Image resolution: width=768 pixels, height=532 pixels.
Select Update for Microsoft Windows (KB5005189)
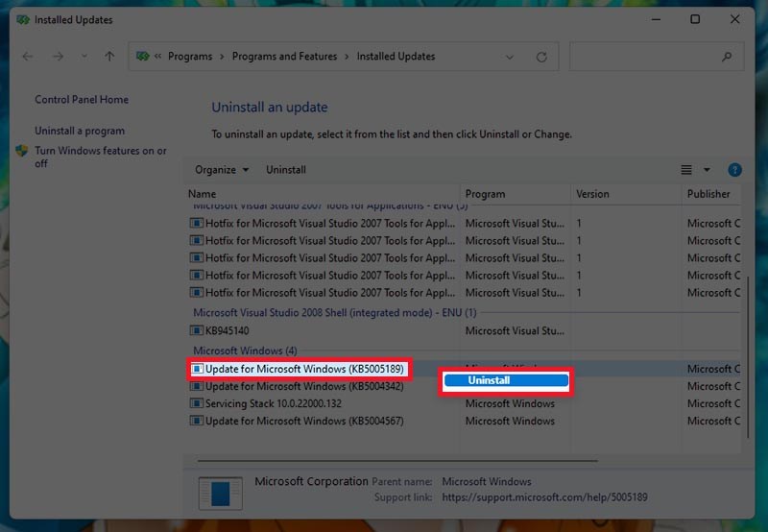pos(304,369)
